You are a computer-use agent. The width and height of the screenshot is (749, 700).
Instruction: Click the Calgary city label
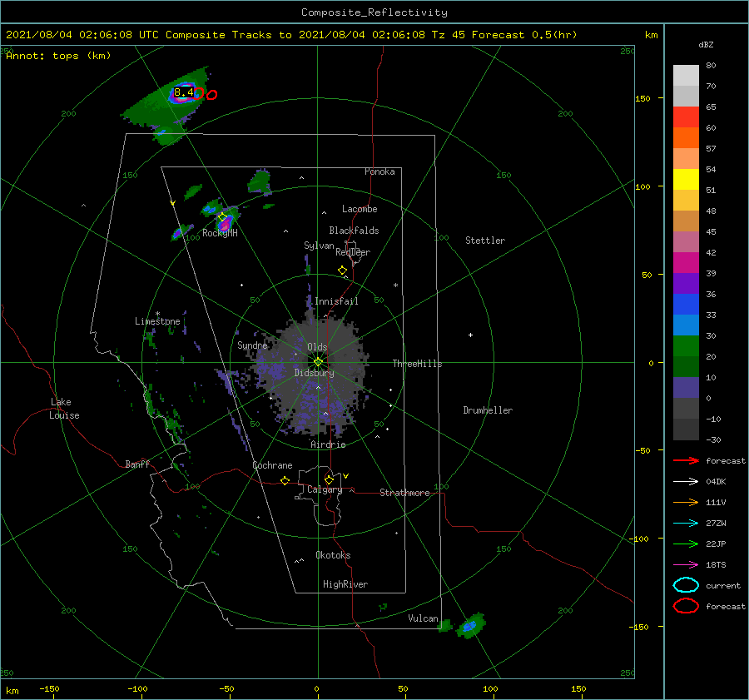click(x=325, y=489)
